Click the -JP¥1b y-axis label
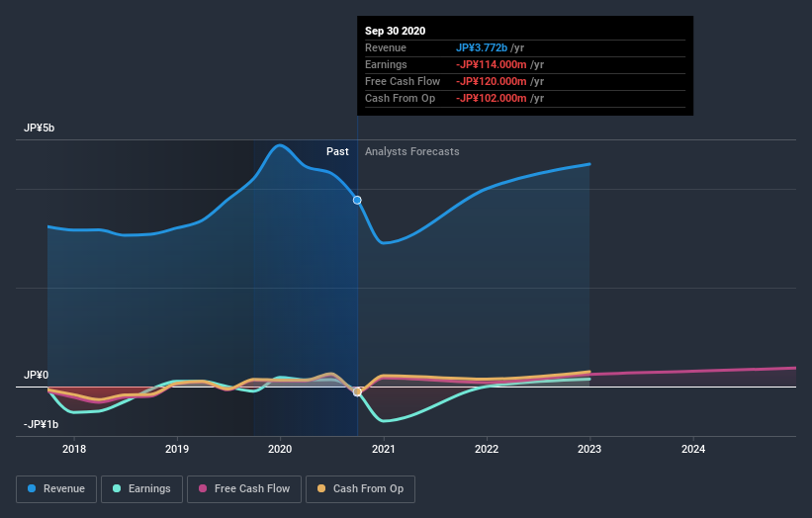 [x=41, y=424]
